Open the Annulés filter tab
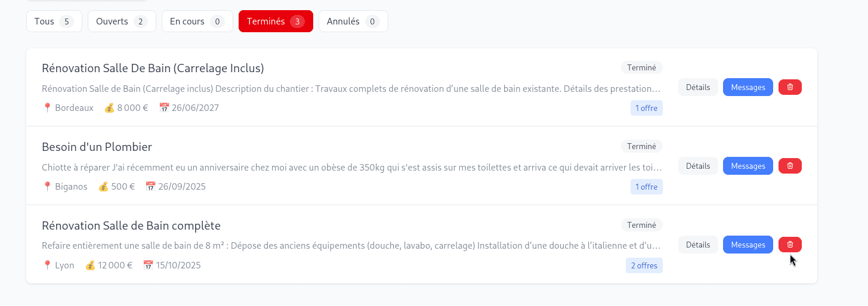Image resolution: width=868 pixels, height=306 pixels. click(353, 21)
